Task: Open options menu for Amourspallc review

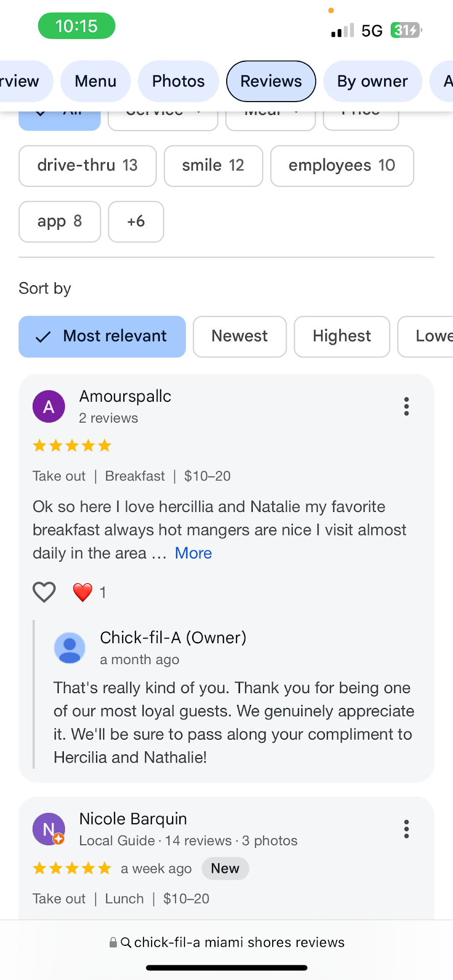Action: (406, 406)
